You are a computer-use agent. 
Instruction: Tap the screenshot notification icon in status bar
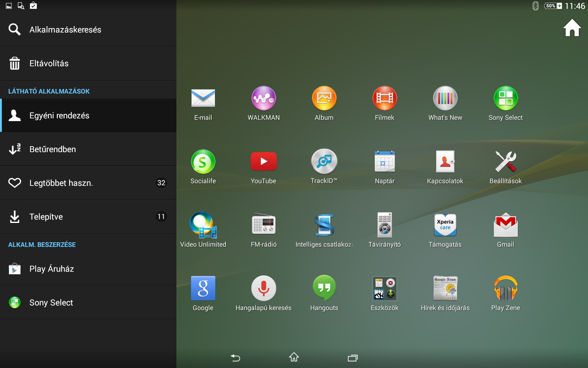9,6
